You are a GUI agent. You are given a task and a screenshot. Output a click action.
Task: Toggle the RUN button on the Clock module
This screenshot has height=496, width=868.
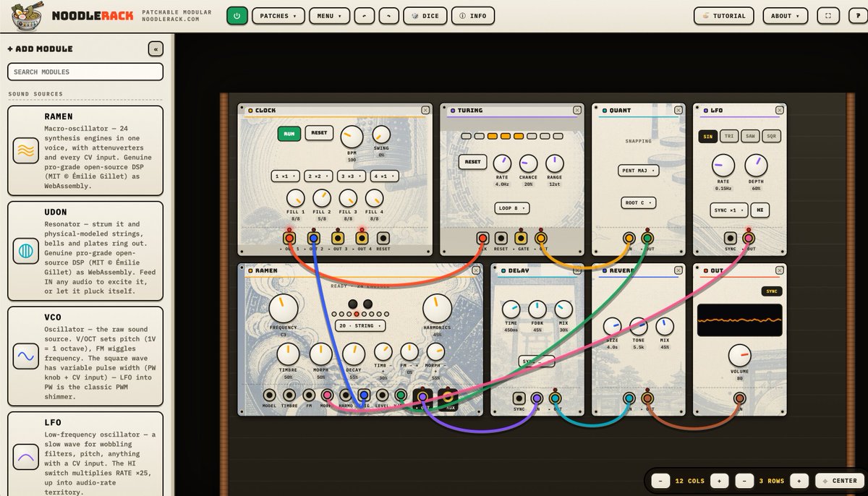pos(289,134)
